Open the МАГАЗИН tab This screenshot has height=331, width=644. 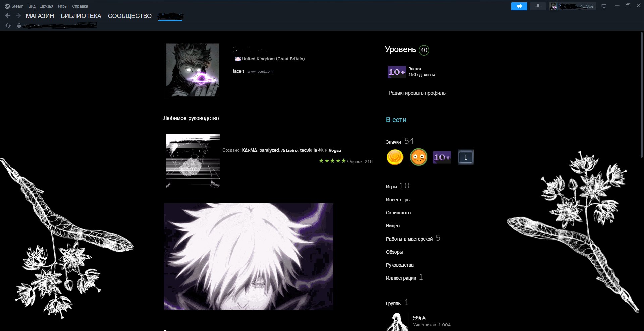click(40, 16)
